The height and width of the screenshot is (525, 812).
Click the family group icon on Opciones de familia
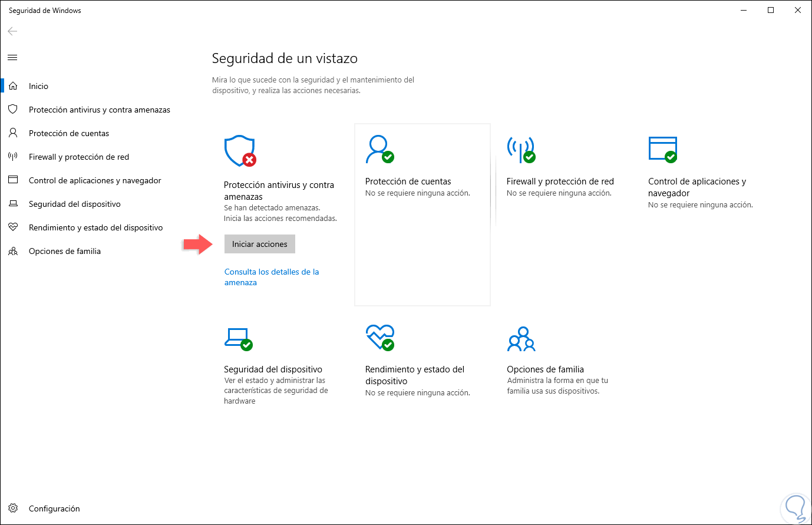[521, 339]
